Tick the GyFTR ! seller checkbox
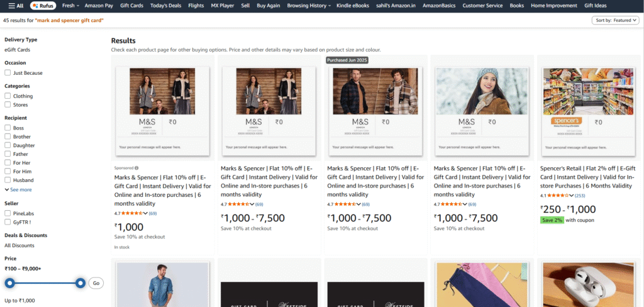The width and height of the screenshot is (644, 307). [8, 222]
